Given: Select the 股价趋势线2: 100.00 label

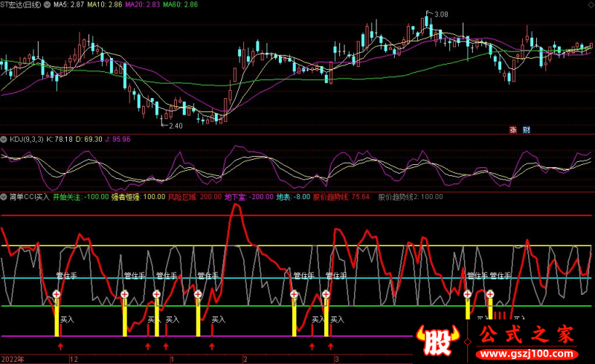Looking at the screenshot, I should tap(411, 197).
